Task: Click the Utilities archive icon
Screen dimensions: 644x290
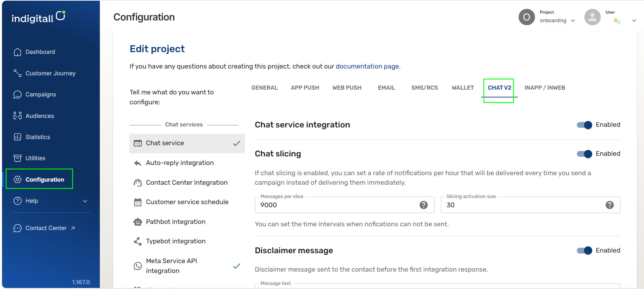Action: pyautogui.click(x=17, y=158)
